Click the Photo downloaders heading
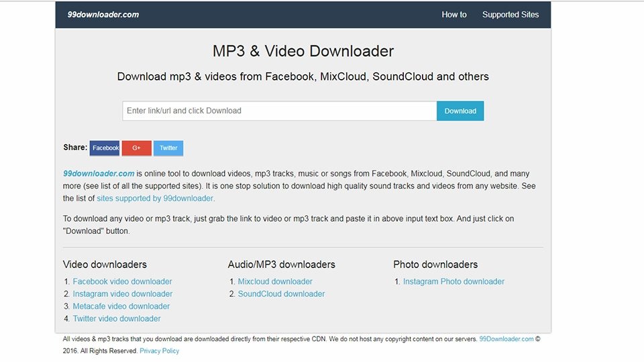644x362 pixels. (435, 264)
